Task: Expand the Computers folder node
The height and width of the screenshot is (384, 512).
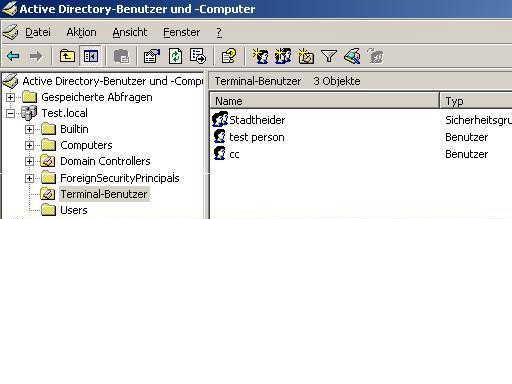Action: [29, 145]
